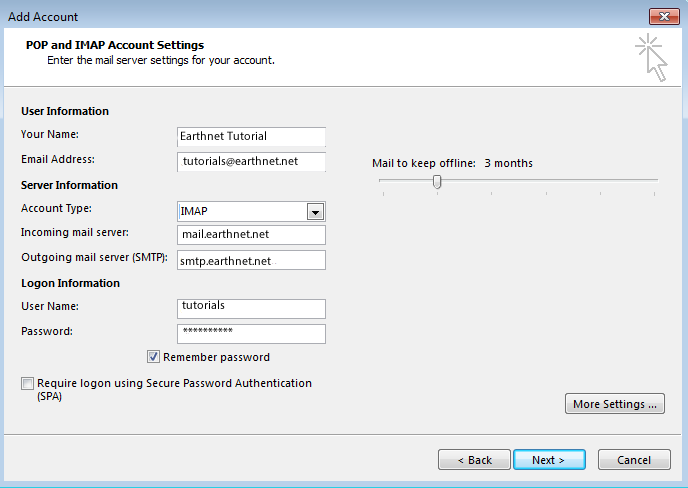Click into the Password field

click(251, 334)
